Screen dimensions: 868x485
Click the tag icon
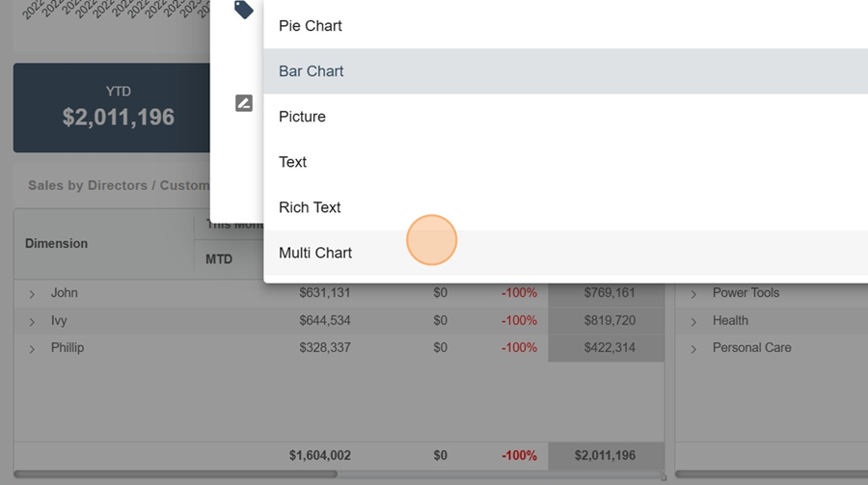click(244, 10)
